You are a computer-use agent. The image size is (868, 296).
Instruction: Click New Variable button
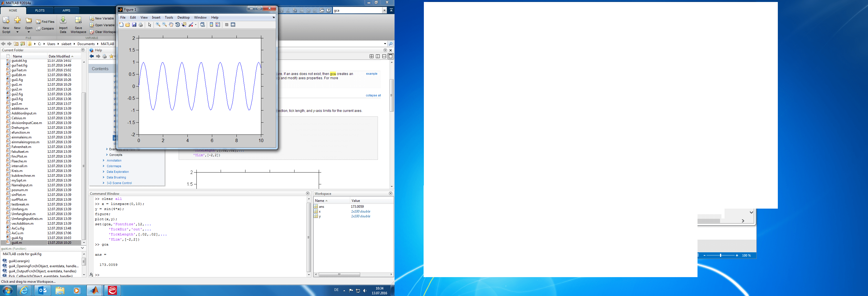click(x=102, y=19)
